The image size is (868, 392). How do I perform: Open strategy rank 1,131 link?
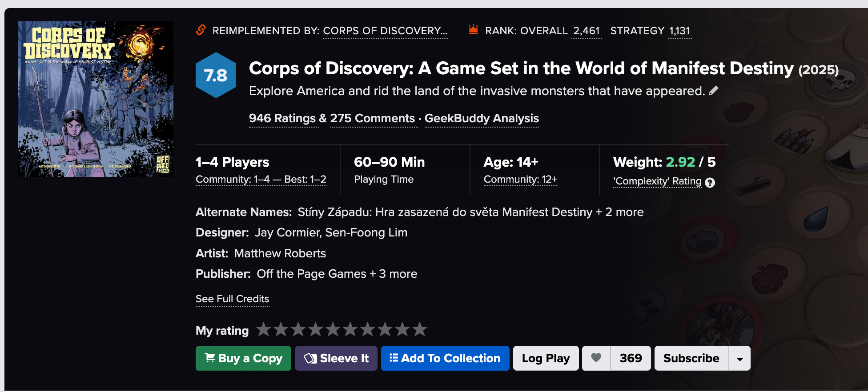tap(679, 31)
